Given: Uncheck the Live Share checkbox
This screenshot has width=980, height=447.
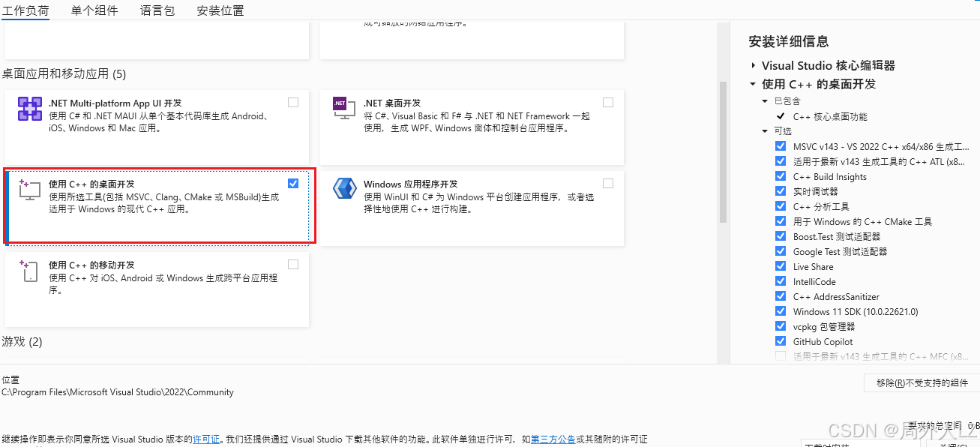Looking at the screenshot, I should (x=781, y=266).
